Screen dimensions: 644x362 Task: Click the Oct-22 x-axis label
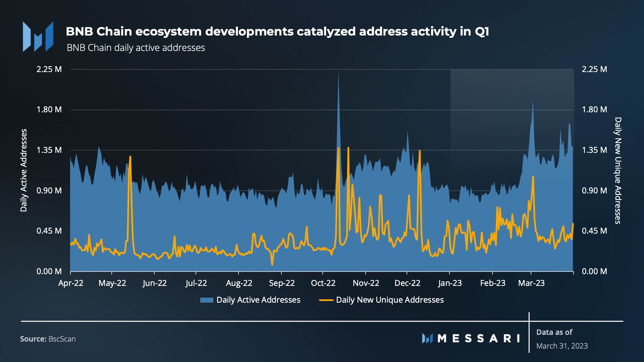(x=323, y=283)
